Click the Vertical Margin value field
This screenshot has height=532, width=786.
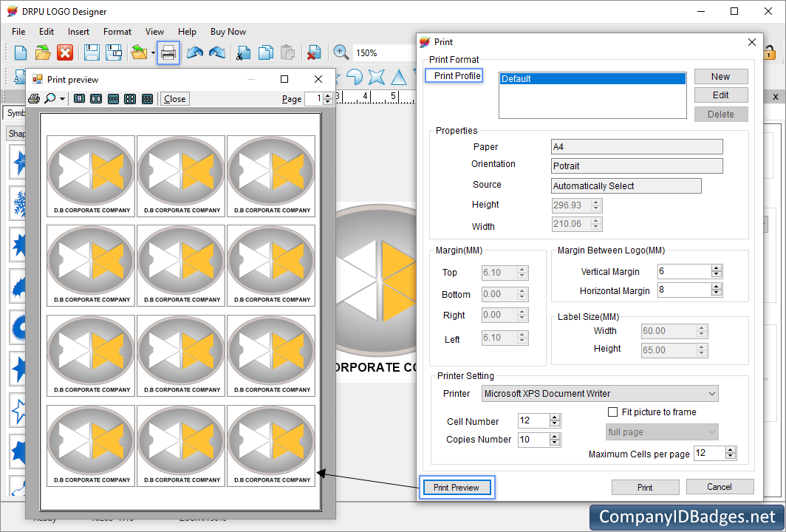[684, 271]
